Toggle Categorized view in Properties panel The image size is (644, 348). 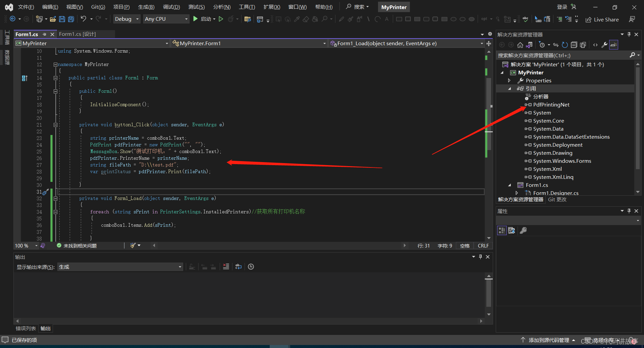pos(502,230)
